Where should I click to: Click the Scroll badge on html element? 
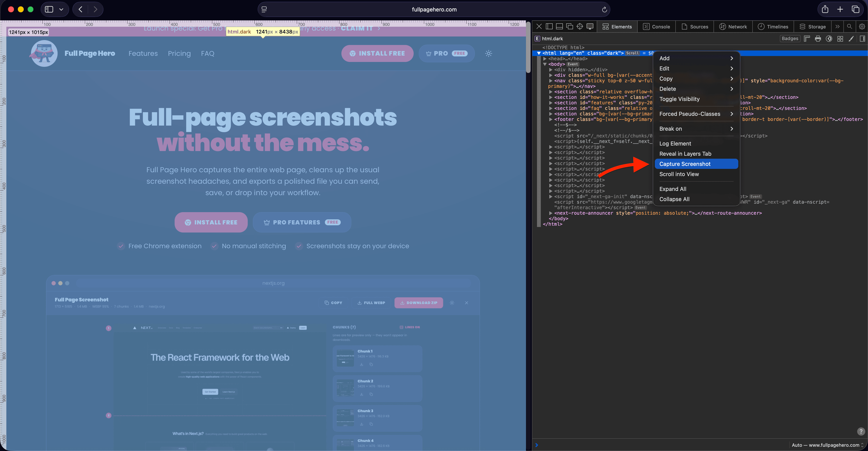[x=633, y=53]
